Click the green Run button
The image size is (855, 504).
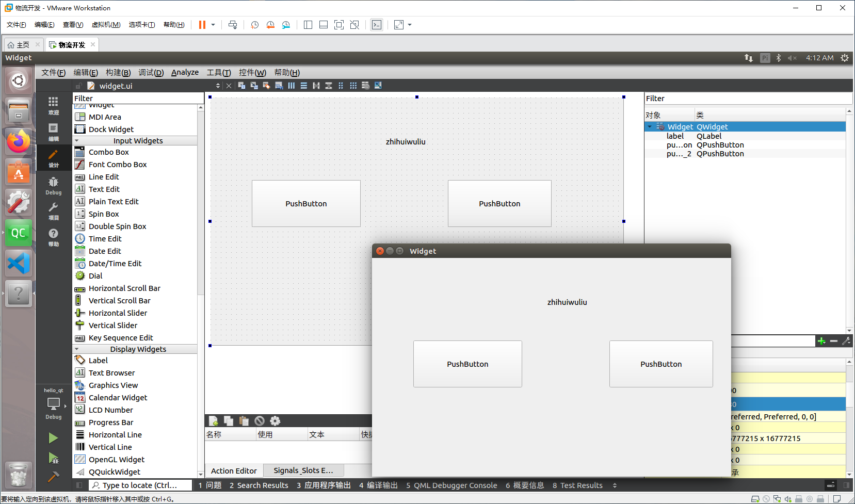(x=53, y=438)
